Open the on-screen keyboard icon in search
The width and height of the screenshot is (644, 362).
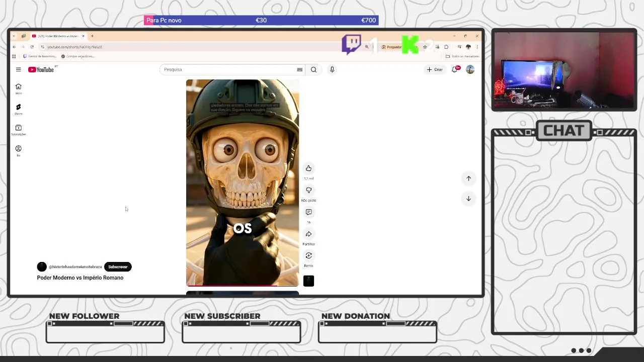pos(300,69)
